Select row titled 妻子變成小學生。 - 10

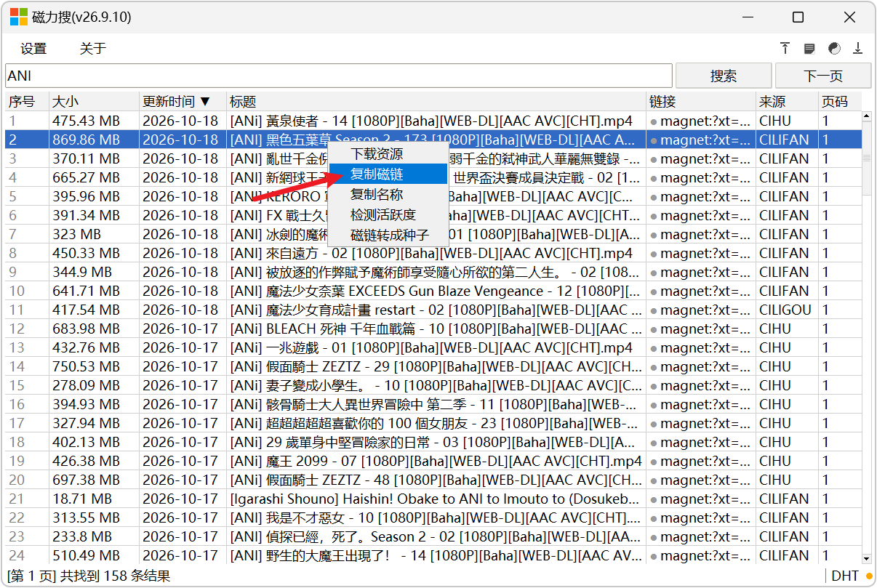[433, 385]
